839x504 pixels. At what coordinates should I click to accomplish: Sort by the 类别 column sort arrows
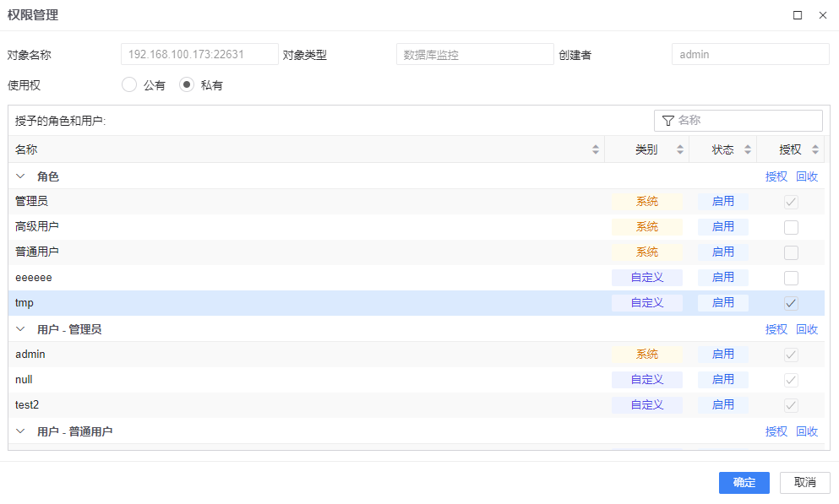pyautogui.click(x=680, y=149)
